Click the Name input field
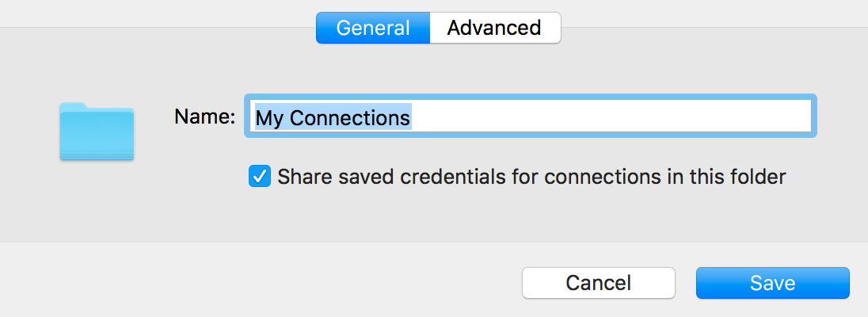Image resolution: width=868 pixels, height=317 pixels. 531,116
